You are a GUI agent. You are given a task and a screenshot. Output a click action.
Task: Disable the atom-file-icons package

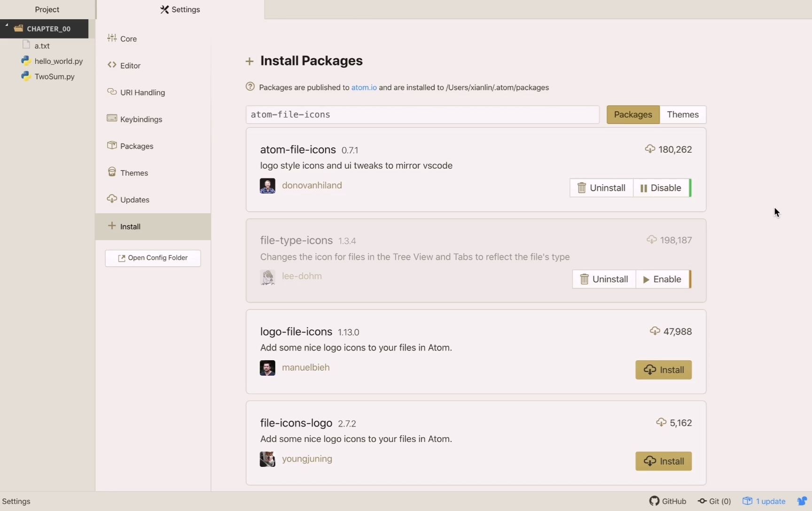click(x=661, y=188)
